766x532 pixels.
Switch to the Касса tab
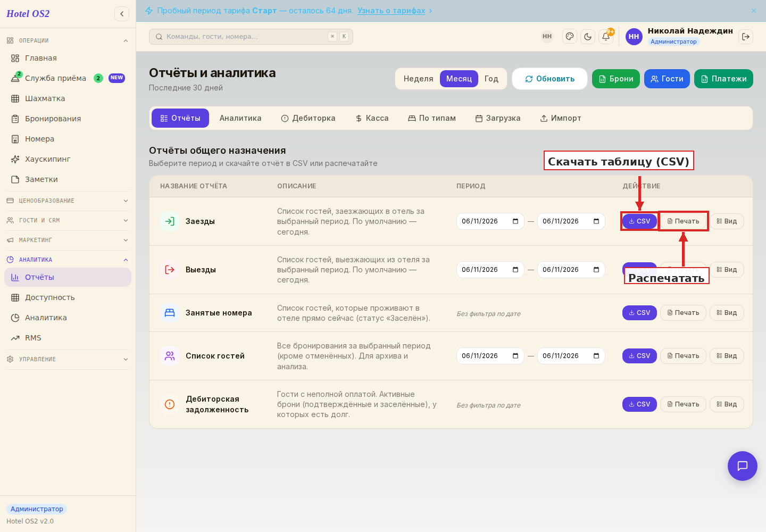372,118
